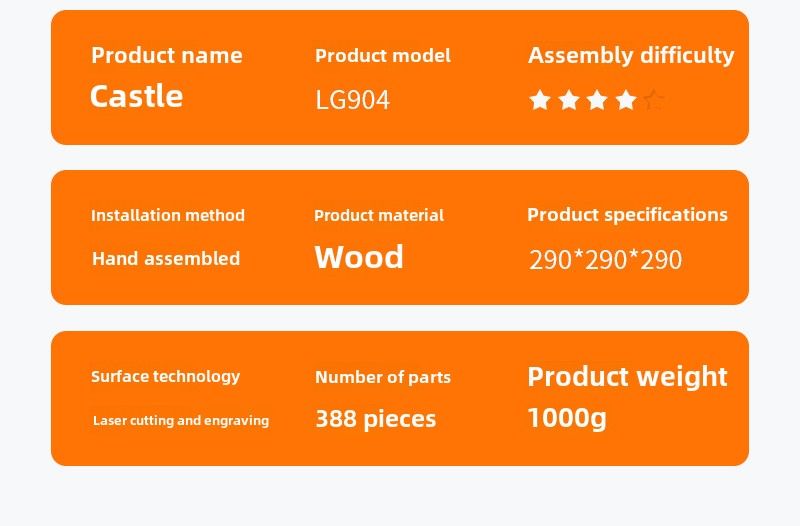The image size is (800, 526).
Task: Click the "Product material" label
Action: pos(379,215)
